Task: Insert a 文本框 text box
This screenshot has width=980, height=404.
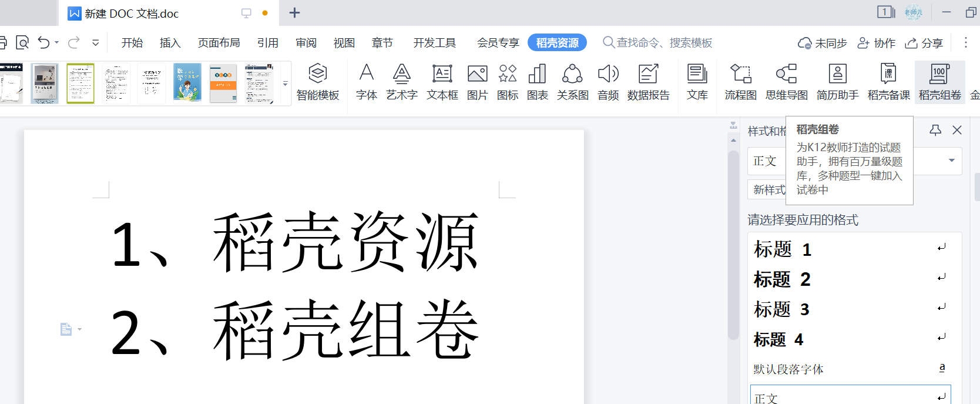Action: [442, 82]
